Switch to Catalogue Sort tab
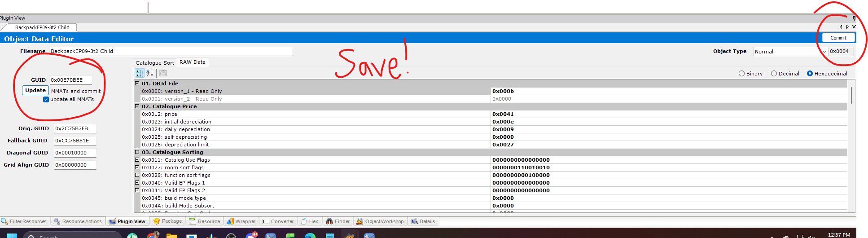The width and height of the screenshot is (868, 238). (x=155, y=63)
